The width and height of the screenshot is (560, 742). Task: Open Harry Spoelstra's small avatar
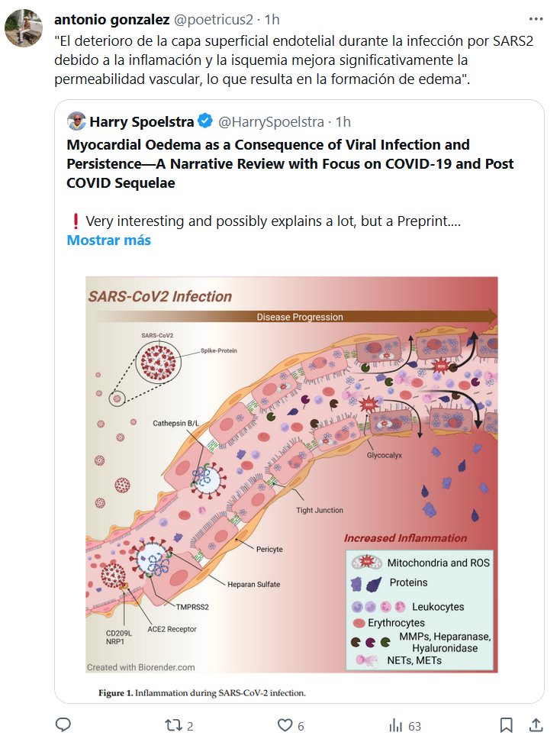click(x=76, y=121)
